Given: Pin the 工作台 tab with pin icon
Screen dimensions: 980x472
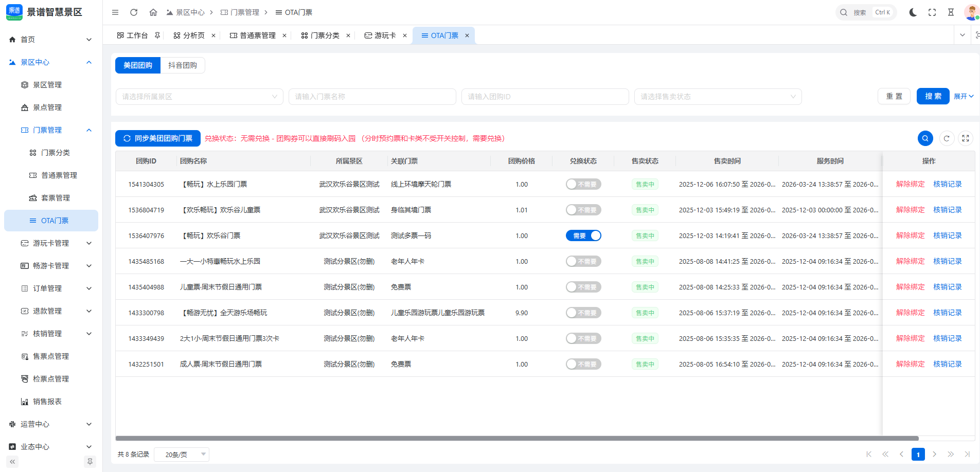Looking at the screenshot, I should (x=157, y=35).
